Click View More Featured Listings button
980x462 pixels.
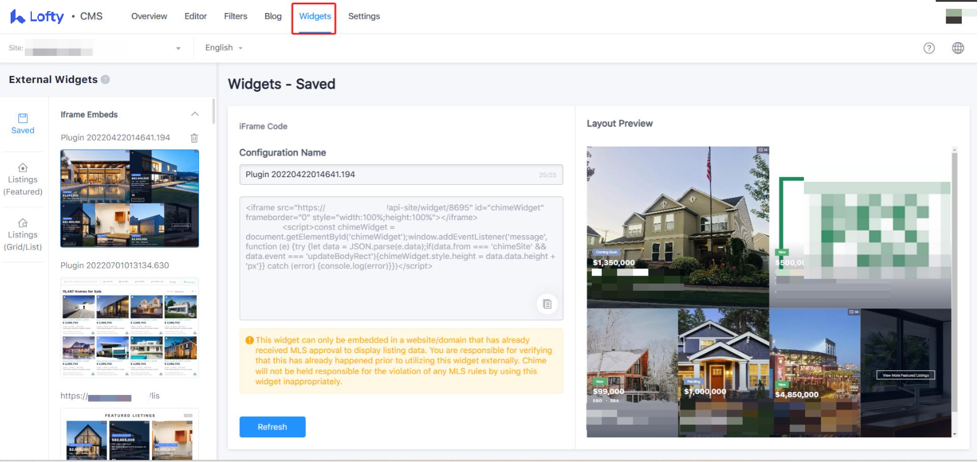pyautogui.click(x=905, y=375)
